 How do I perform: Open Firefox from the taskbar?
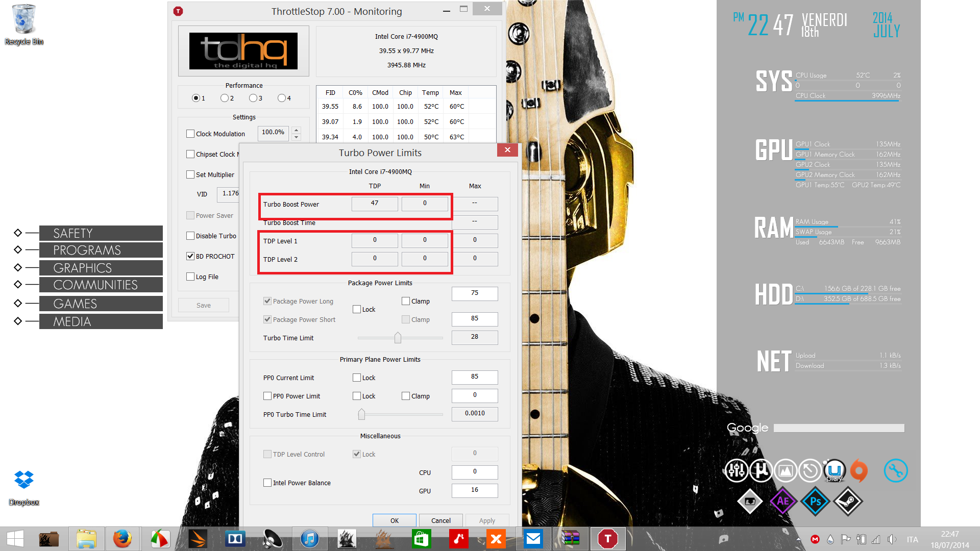pyautogui.click(x=122, y=539)
